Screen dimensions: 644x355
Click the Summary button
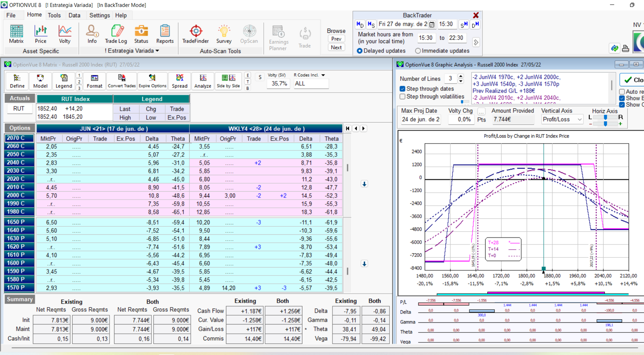[x=20, y=299]
